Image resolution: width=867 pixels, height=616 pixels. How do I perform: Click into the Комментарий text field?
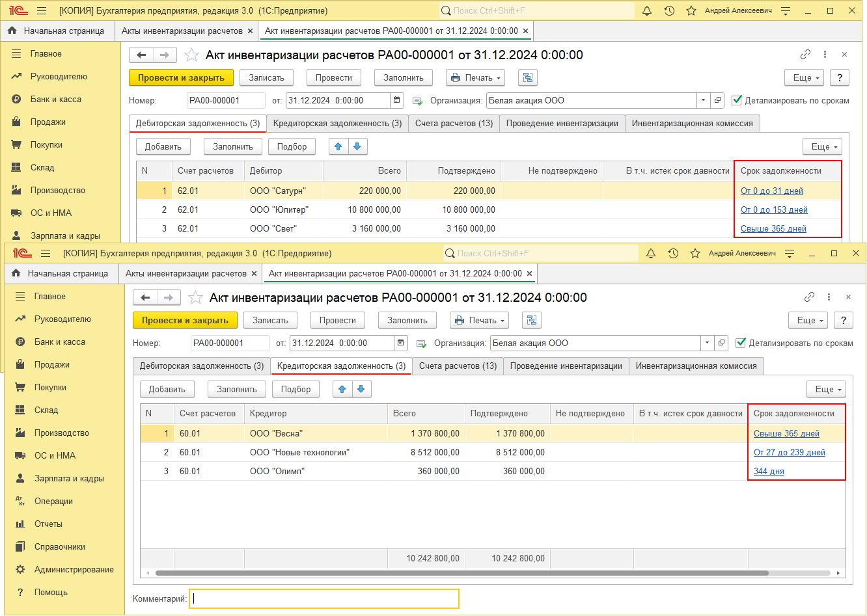pos(323,598)
